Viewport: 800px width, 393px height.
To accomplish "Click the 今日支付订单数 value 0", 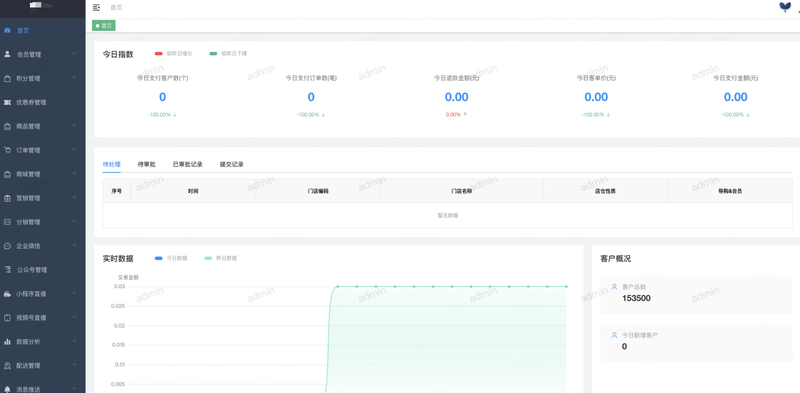I will coord(311,97).
